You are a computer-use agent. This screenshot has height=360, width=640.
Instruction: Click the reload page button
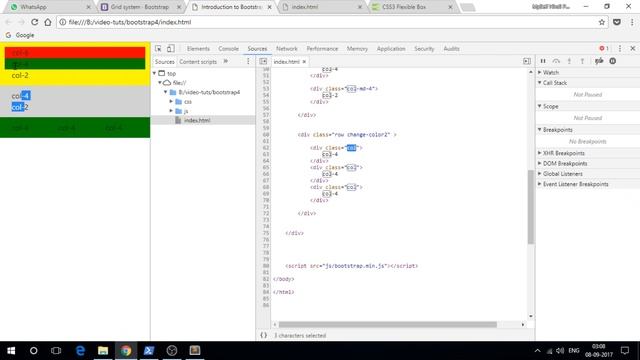coord(34,22)
